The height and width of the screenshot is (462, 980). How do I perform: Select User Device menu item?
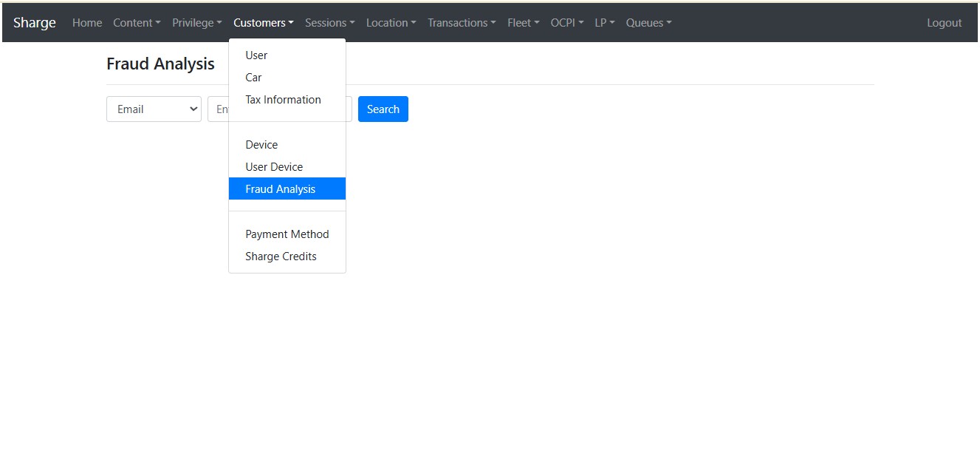pos(274,167)
